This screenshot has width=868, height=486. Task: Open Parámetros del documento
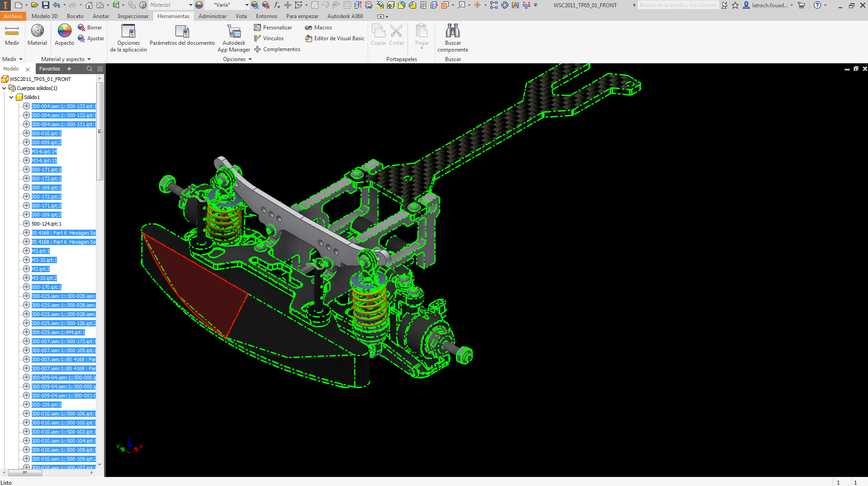182,36
